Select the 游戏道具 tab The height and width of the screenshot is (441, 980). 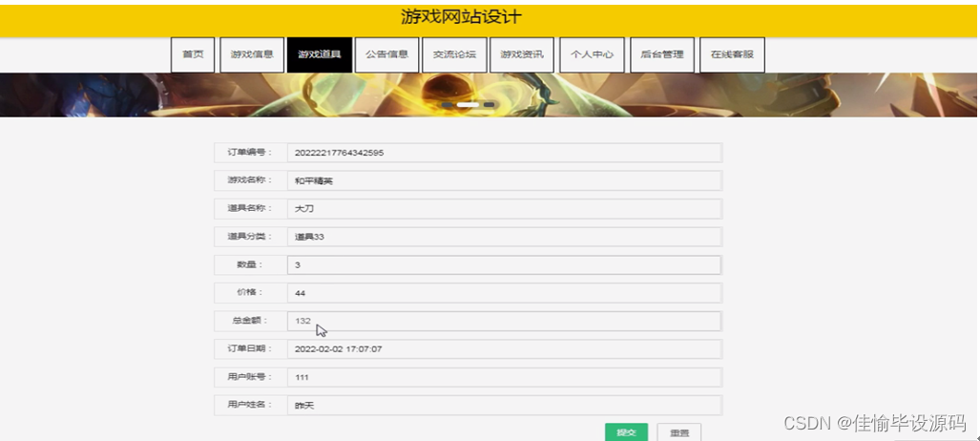pos(320,55)
